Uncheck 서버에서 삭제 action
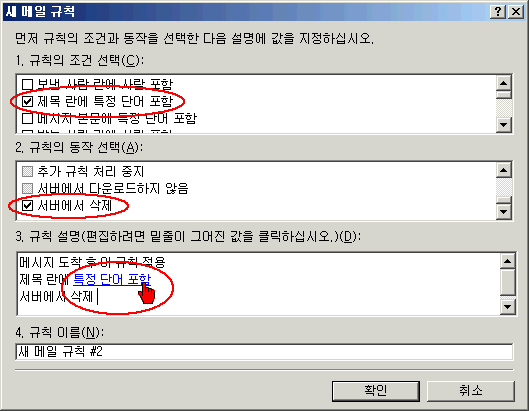 click(x=27, y=205)
